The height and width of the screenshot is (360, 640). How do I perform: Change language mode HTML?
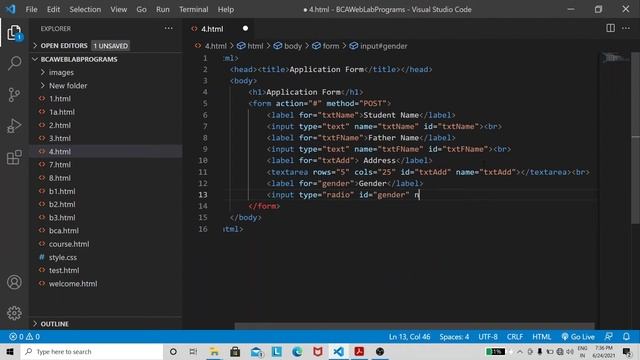coord(542,337)
